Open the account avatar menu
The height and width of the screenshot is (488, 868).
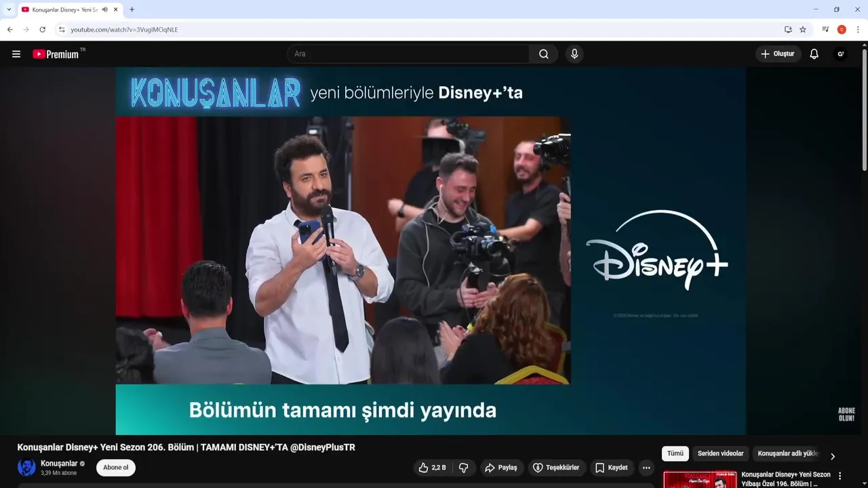coord(841,54)
